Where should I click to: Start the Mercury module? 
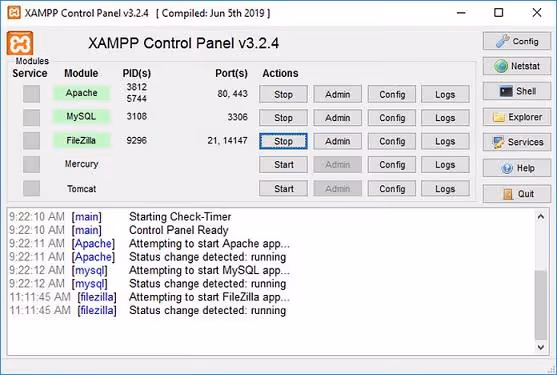click(283, 164)
